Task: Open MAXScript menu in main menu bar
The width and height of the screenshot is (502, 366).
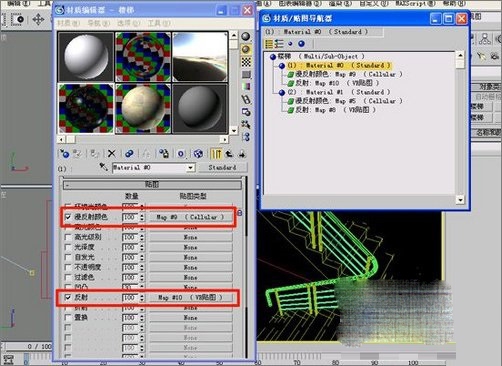Action: (x=415, y=3)
